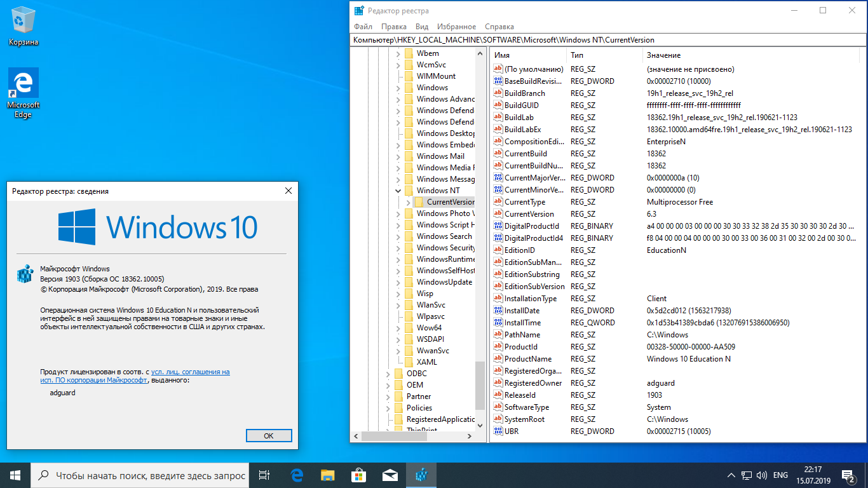Select the WSDAPI key

(430, 339)
